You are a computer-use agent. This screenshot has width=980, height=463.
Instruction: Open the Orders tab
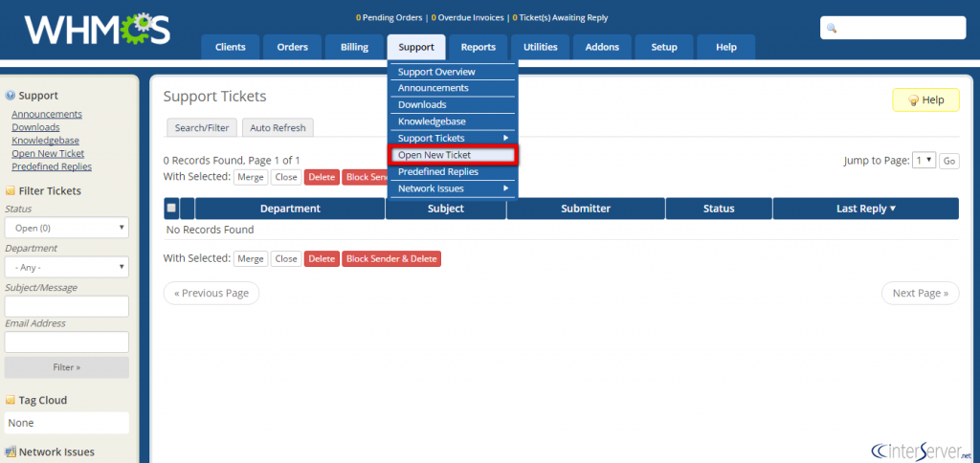(x=293, y=48)
